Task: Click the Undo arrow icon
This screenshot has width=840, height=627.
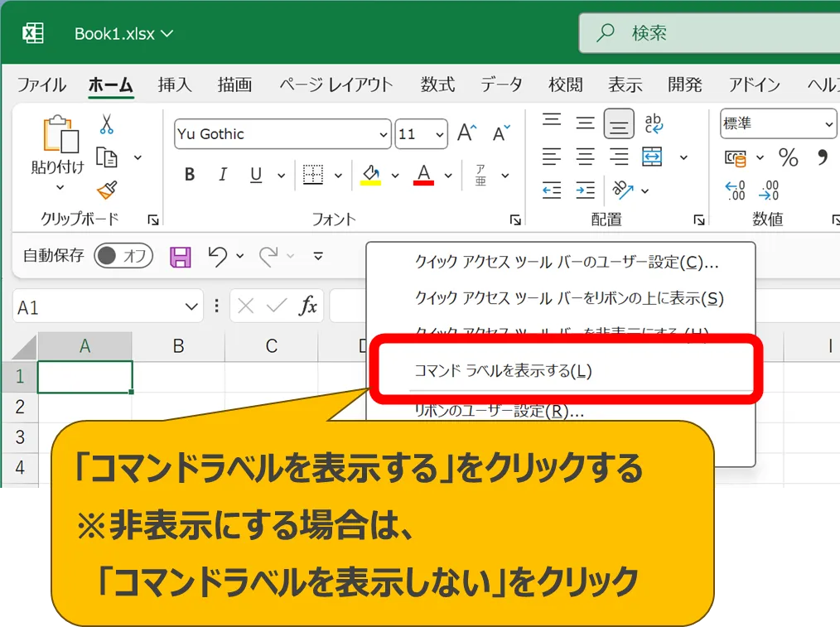Action: point(217,257)
